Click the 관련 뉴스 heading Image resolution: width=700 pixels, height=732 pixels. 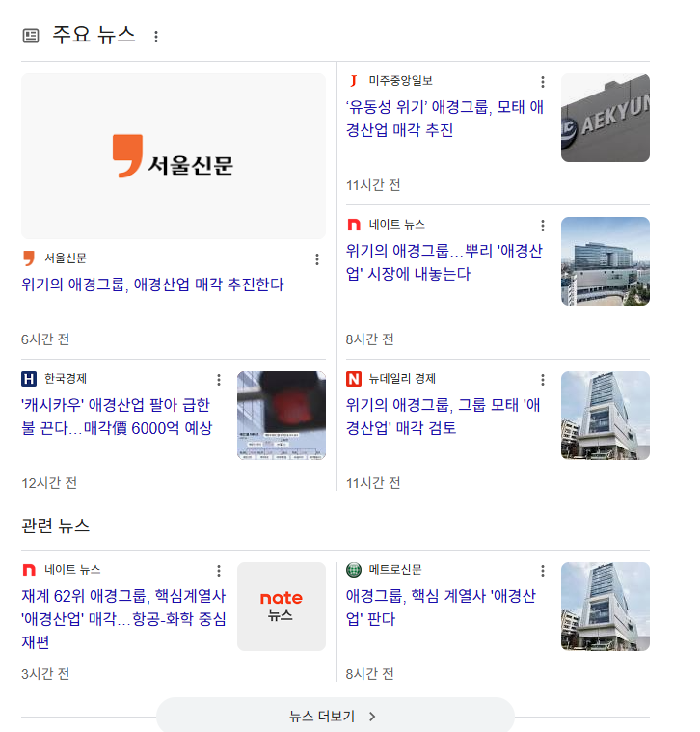(x=56, y=527)
